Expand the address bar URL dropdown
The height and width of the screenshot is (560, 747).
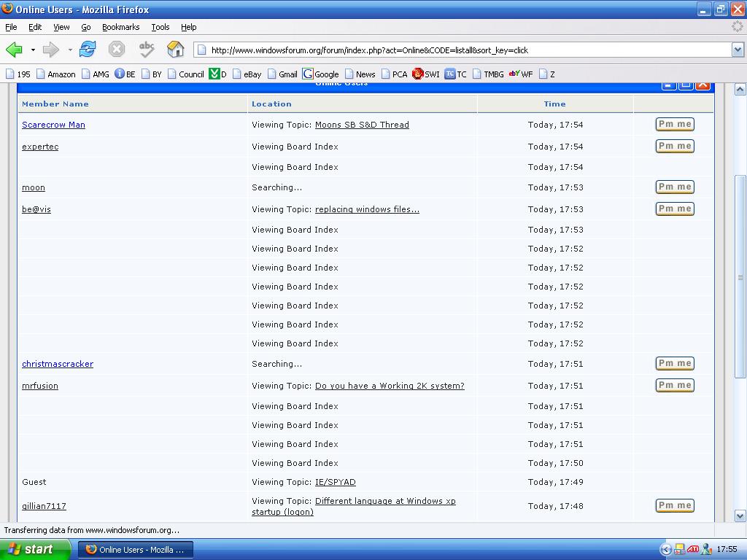pyautogui.click(x=738, y=50)
